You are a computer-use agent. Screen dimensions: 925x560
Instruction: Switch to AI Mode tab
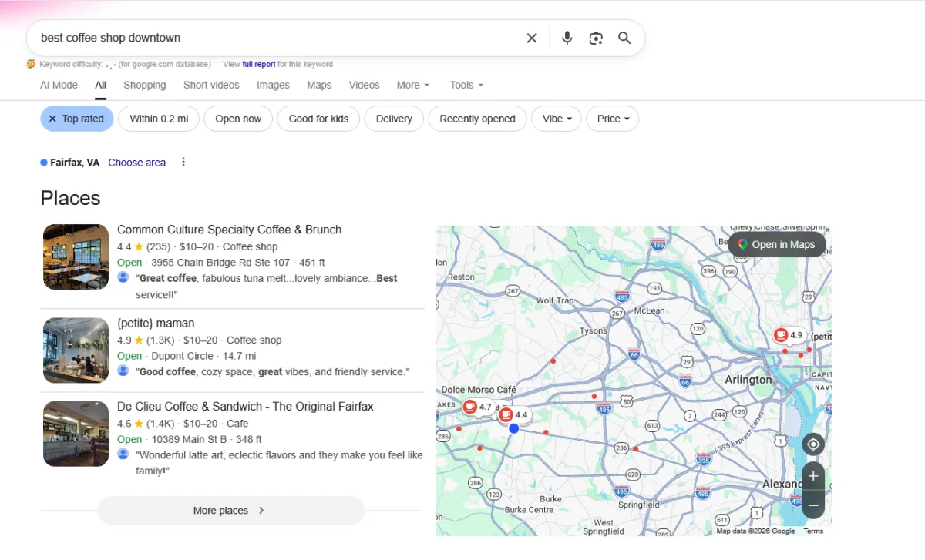point(59,85)
